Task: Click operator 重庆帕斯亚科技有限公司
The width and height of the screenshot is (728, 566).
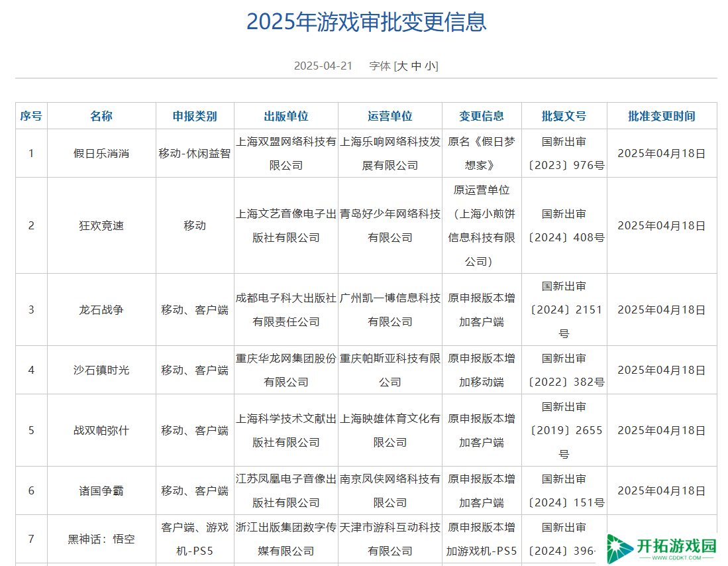Action: click(x=390, y=370)
